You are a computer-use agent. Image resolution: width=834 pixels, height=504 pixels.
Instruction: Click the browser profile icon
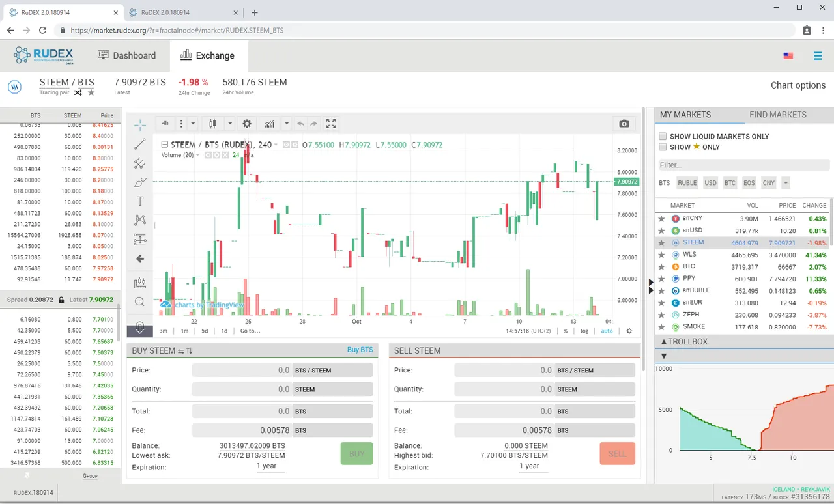click(x=807, y=30)
